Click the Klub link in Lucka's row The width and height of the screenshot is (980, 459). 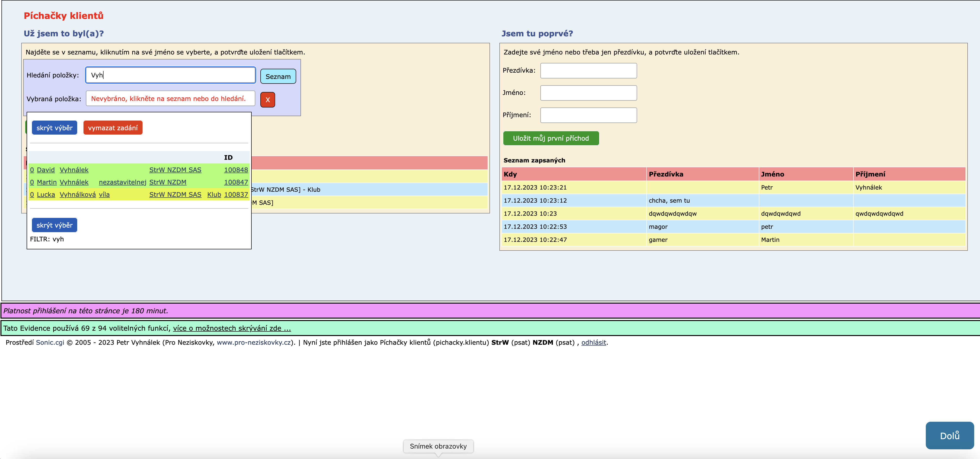[214, 194]
